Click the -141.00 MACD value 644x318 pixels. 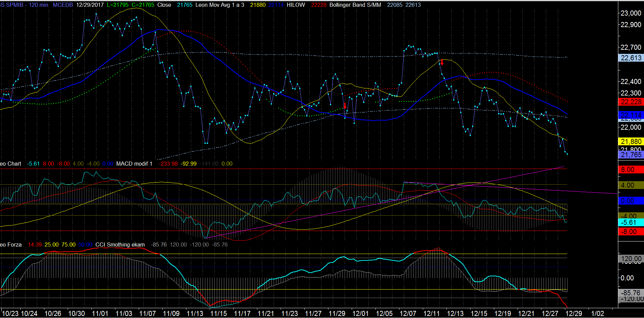pyautogui.click(x=209, y=164)
